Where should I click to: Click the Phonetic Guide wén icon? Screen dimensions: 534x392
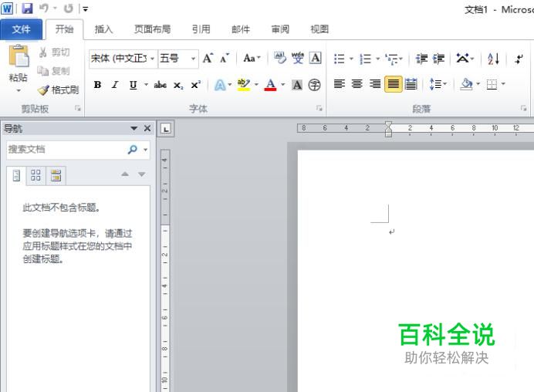pos(298,58)
